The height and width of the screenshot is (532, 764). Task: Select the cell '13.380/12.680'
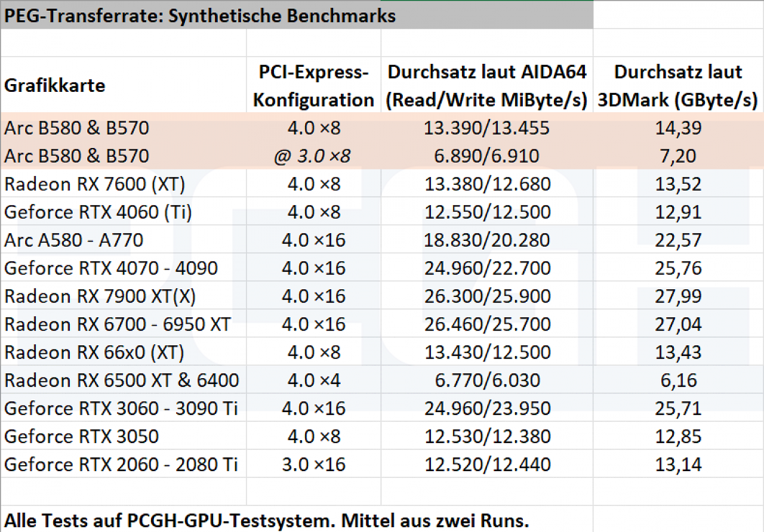(x=487, y=183)
